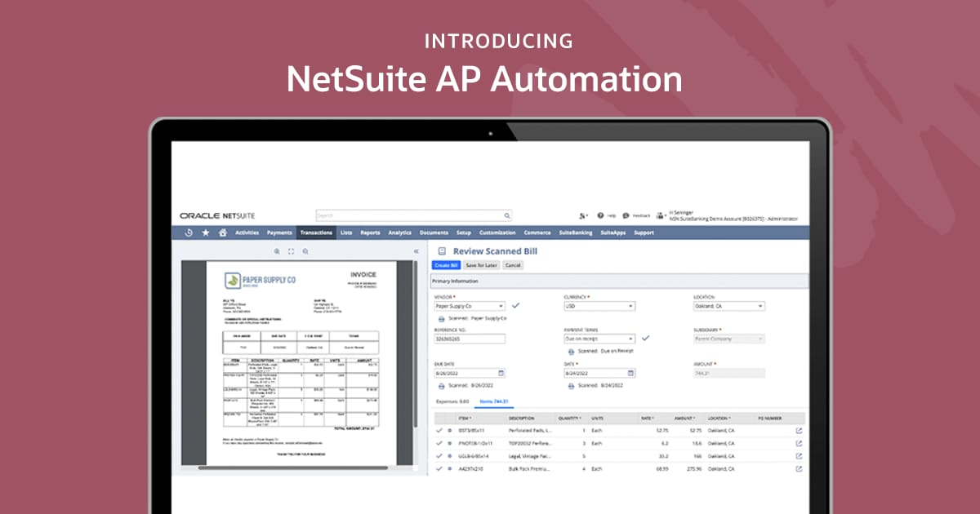Click the Create Bill button
The image size is (980, 514).
446,265
